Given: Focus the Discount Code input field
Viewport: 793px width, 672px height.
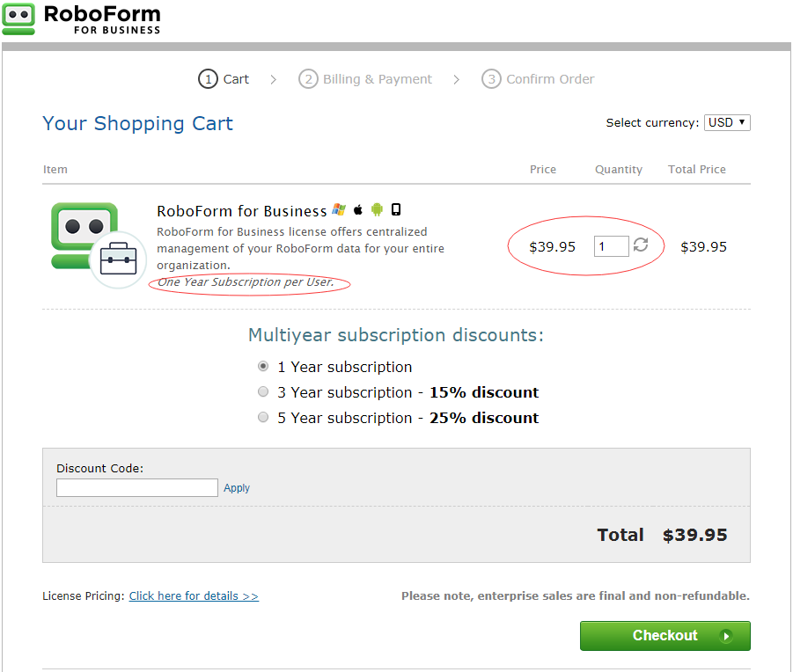Looking at the screenshot, I should tap(137, 487).
